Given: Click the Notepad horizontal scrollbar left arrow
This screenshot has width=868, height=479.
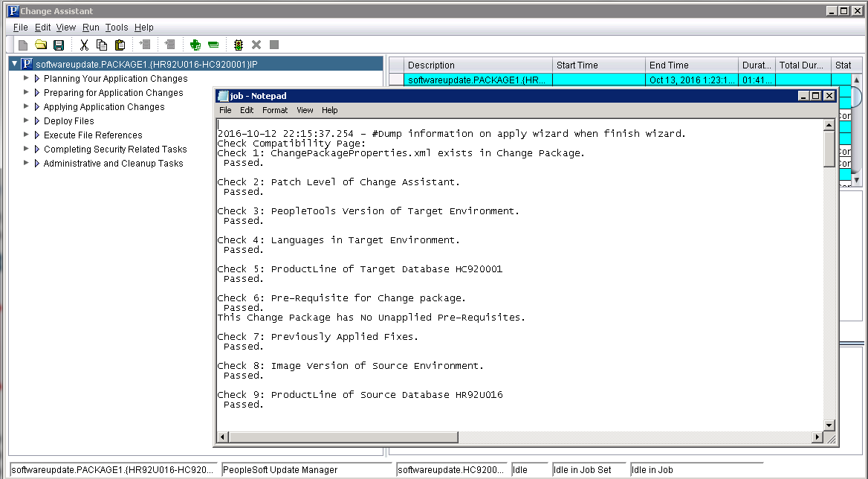Looking at the screenshot, I should (x=222, y=437).
